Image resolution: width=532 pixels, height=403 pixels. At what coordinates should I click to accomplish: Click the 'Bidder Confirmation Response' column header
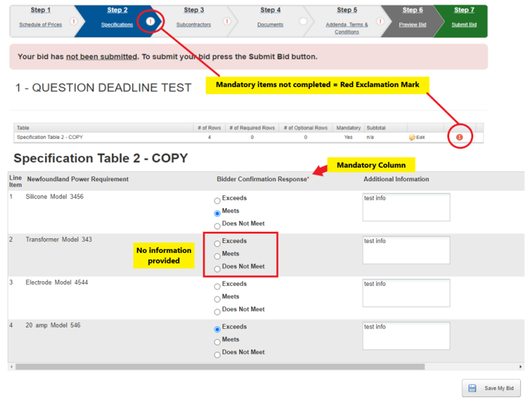262,179
